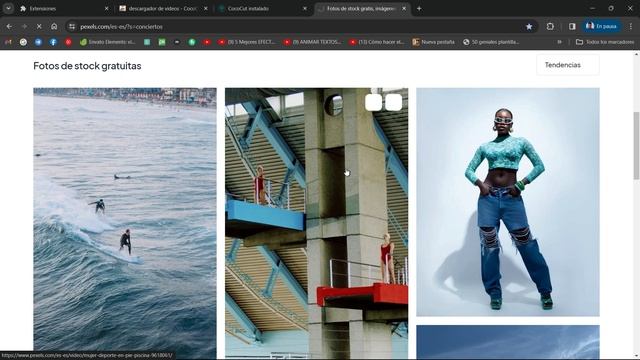Go back to the previous page
The image size is (640, 360).
(x=9, y=27)
